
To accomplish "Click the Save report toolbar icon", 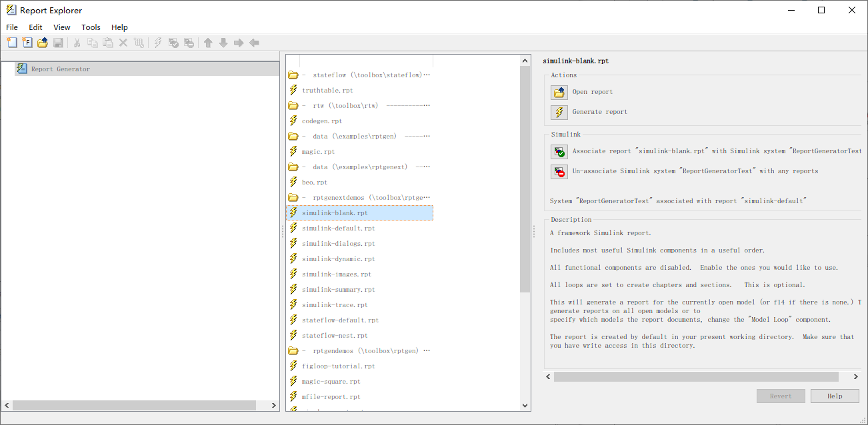I will [59, 42].
